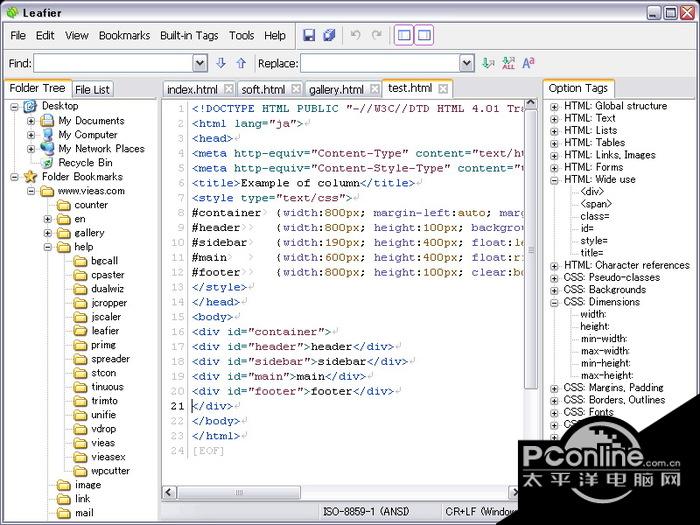Collapse the help folder node
700x525 pixels.
point(48,247)
